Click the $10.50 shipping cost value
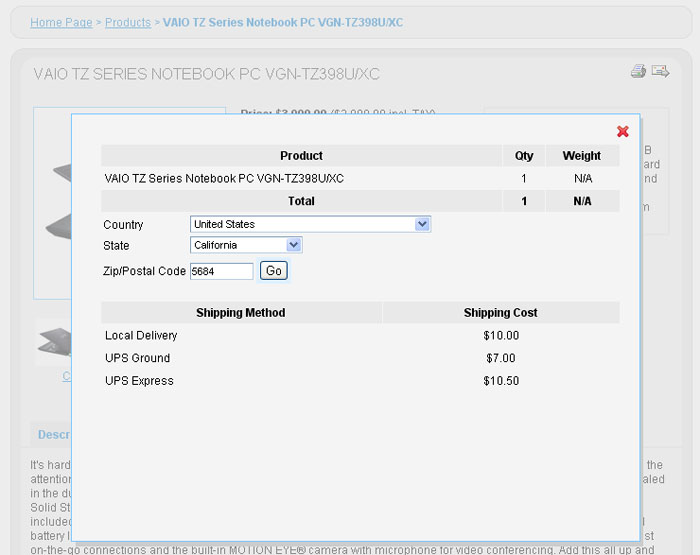The width and height of the screenshot is (700, 555). 501,381
